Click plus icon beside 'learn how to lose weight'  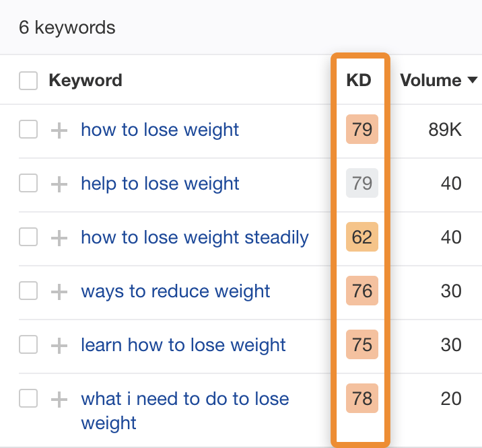[60, 345]
